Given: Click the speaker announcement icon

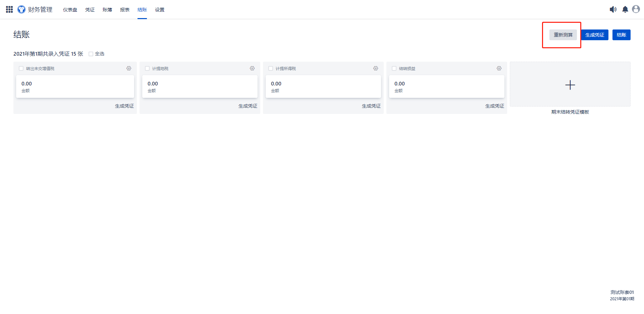Looking at the screenshot, I should pyautogui.click(x=613, y=9).
